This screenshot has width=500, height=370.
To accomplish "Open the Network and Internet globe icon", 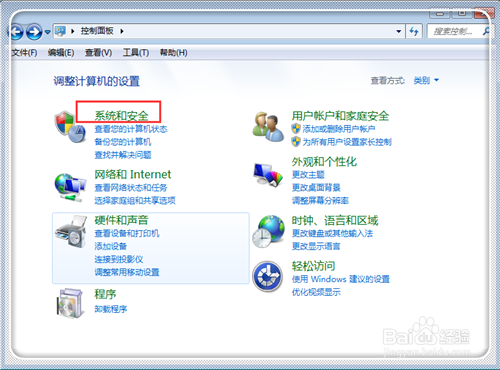I will [x=70, y=187].
